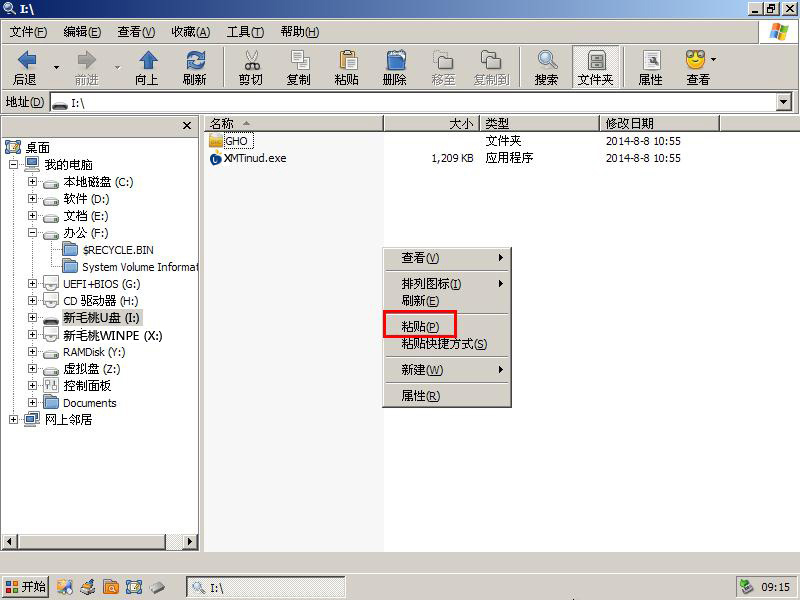Viewport: 800px width, 600px height.
Task: Choose 属性(R) in the context menu
Action: 446,395
